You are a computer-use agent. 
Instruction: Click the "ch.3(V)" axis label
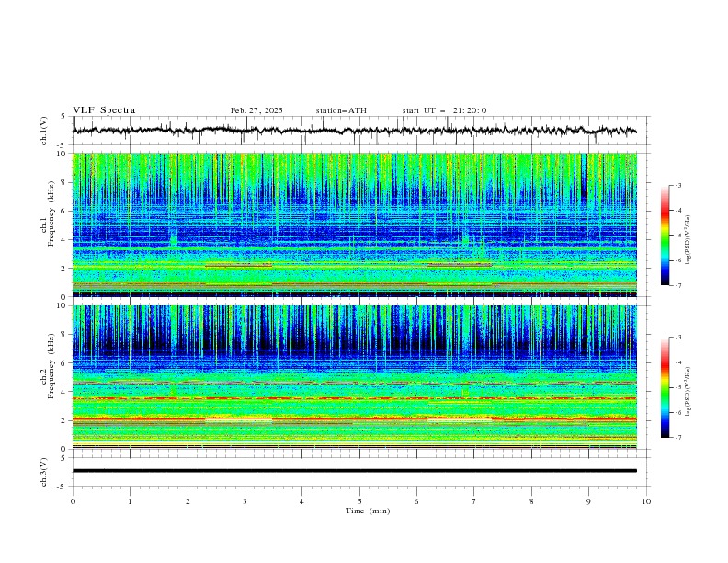[x=44, y=472]
